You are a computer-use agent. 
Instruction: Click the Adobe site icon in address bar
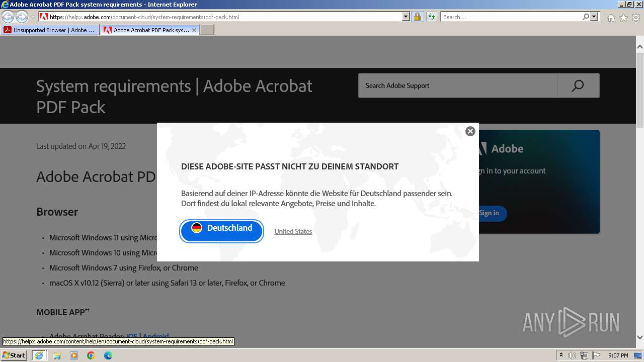(x=44, y=17)
